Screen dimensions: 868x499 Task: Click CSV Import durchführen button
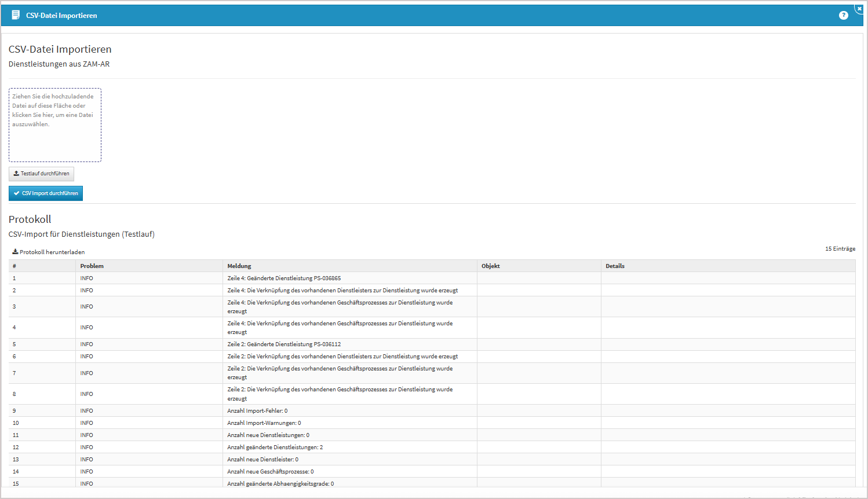coord(46,193)
